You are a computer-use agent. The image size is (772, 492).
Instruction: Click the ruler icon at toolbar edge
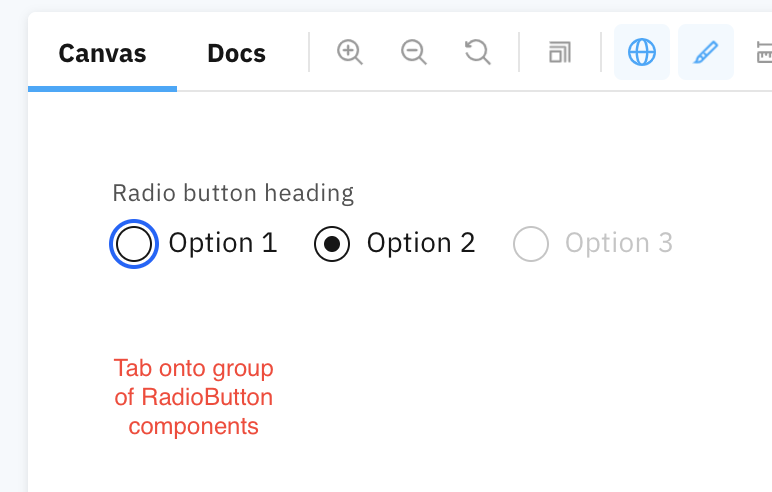click(x=764, y=52)
